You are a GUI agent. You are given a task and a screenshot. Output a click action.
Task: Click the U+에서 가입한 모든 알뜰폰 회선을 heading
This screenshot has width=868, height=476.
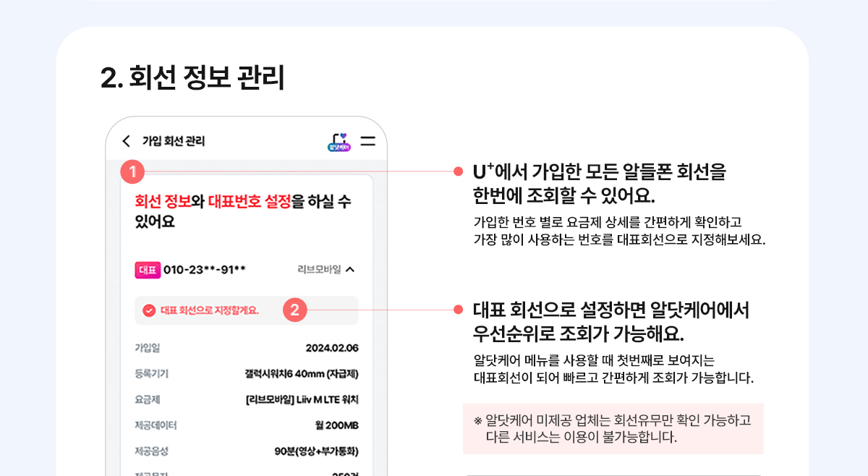[x=599, y=184]
